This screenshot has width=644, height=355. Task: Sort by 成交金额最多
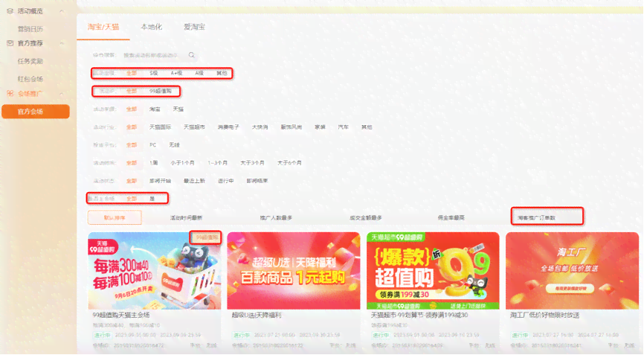point(366,218)
